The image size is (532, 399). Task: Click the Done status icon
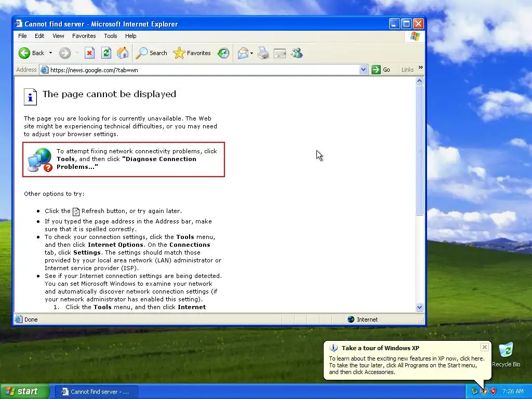click(x=19, y=320)
